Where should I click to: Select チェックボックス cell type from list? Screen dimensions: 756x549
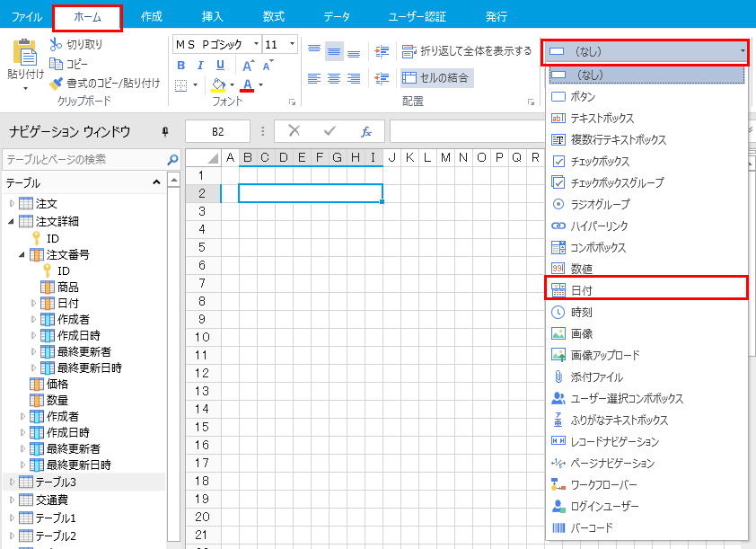[x=600, y=162]
